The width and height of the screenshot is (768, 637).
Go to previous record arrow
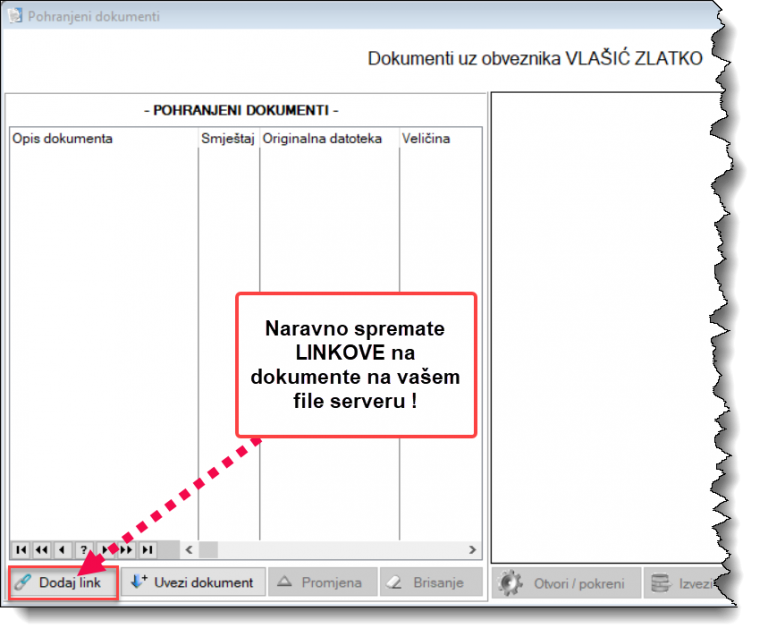pos(63,550)
